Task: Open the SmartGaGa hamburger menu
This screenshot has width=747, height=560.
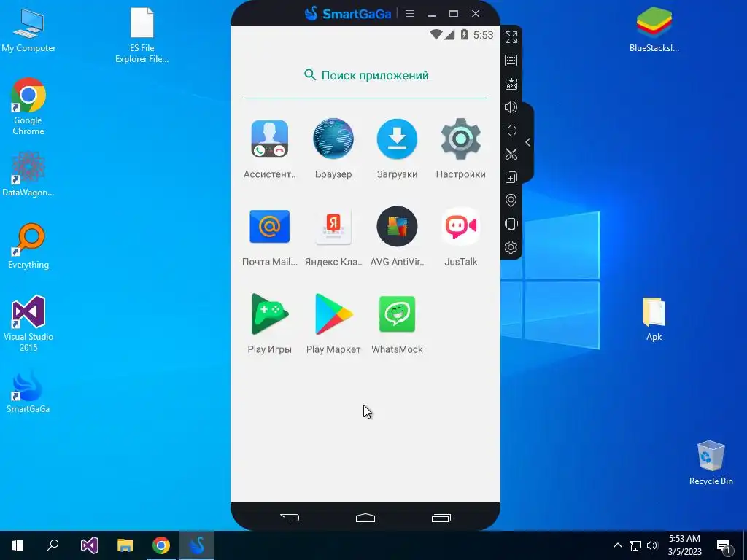Action: 410,14
